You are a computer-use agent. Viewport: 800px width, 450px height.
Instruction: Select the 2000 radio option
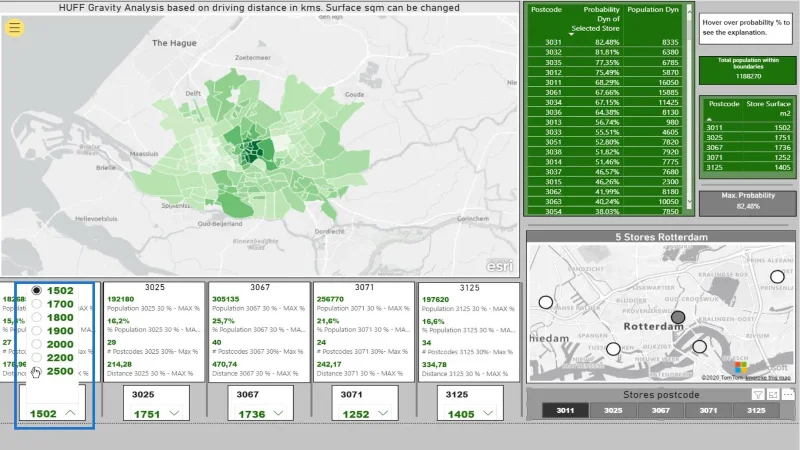(x=36, y=344)
